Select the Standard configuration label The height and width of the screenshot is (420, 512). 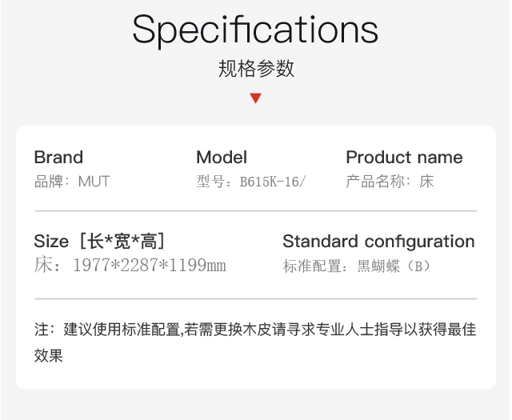378,242
